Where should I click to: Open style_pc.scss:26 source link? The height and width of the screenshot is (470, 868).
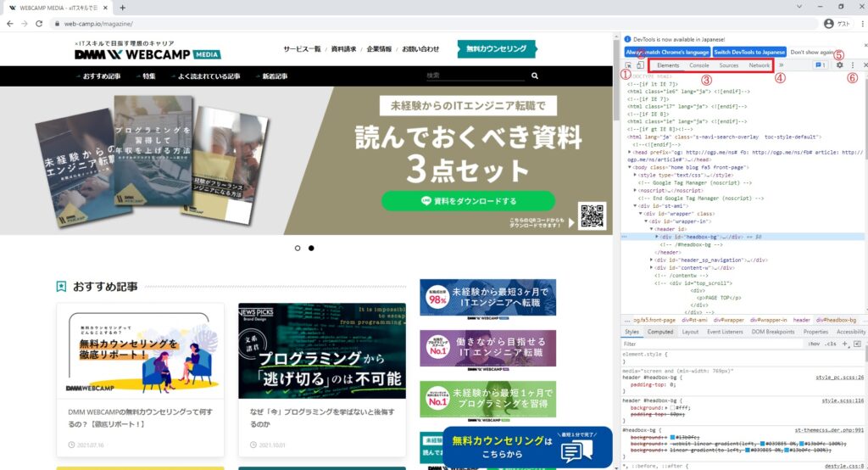839,377
